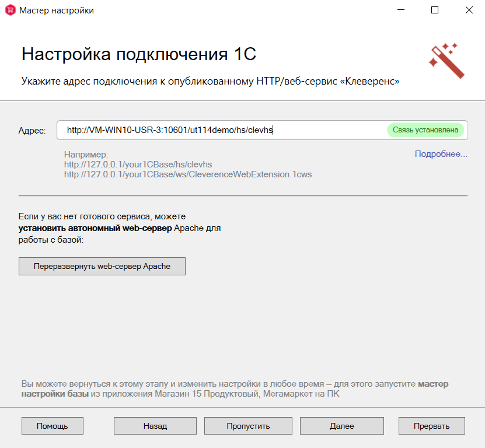Image resolution: width=485 pixels, height=448 pixels.
Task: Select the CleverenceWebExtension.1cws example URL
Action: tap(187, 174)
